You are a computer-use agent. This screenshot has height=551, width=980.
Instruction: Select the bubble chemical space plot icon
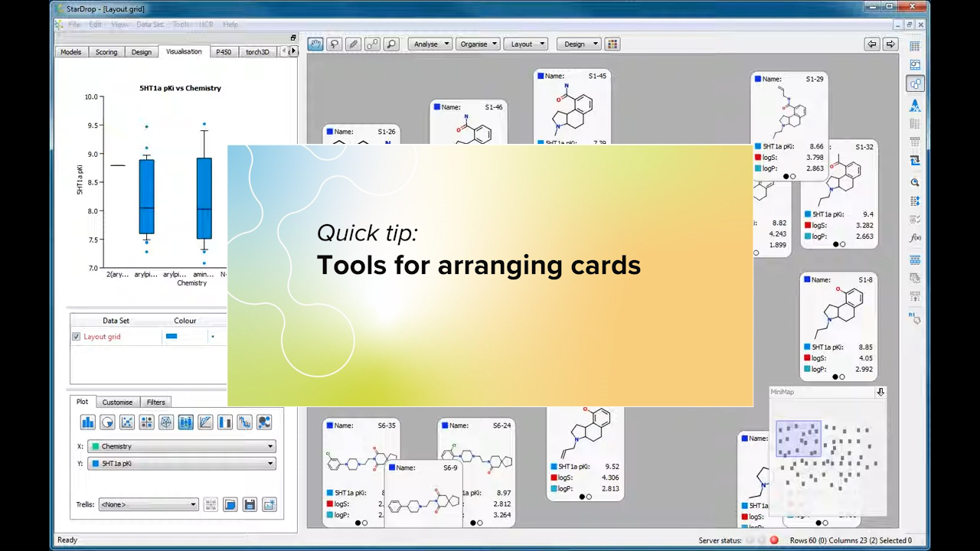tap(264, 422)
